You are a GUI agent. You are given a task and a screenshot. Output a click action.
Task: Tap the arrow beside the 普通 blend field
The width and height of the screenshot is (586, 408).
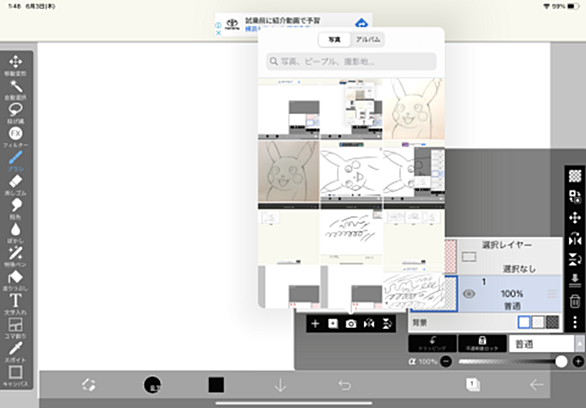(580, 344)
